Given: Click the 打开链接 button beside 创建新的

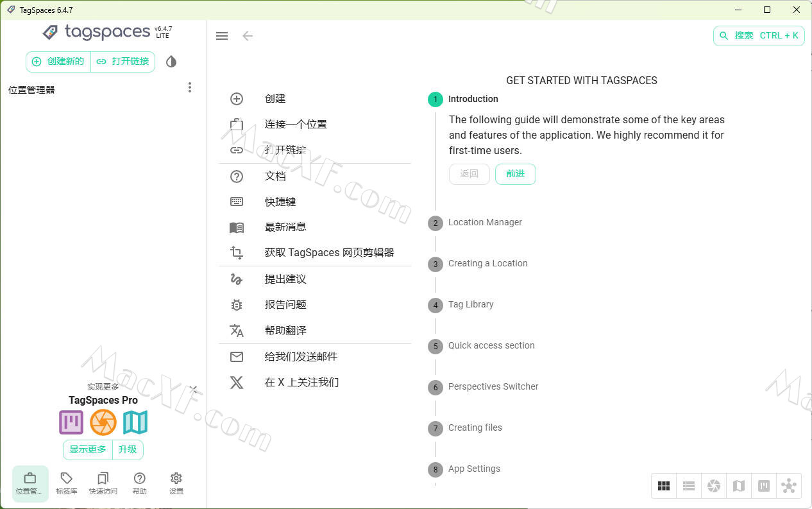Looking at the screenshot, I should point(123,62).
